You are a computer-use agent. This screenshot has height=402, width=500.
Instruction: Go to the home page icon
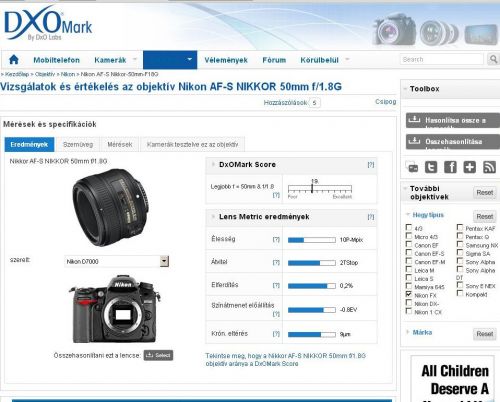pyautogui.click(x=14, y=60)
